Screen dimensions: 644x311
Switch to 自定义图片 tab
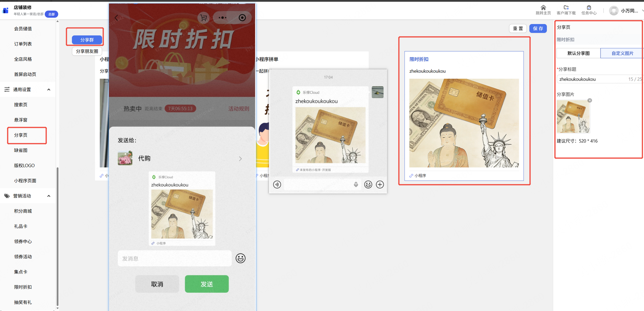(622, 53)
